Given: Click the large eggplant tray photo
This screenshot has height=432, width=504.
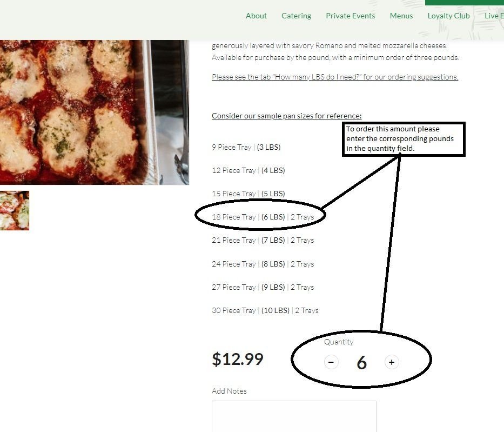Looking at the screenshot, I should (95, 112).
